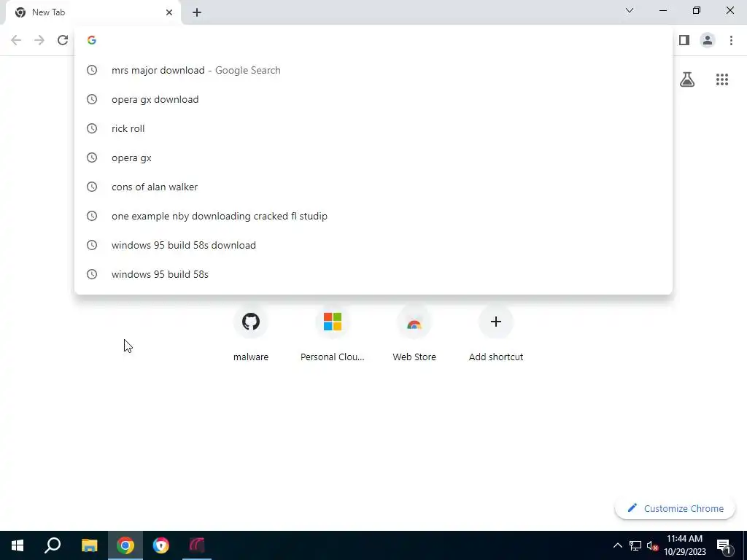Open Chrome Labs flask icon
Viewport: 747px width, 560px height.
point(687,79)
